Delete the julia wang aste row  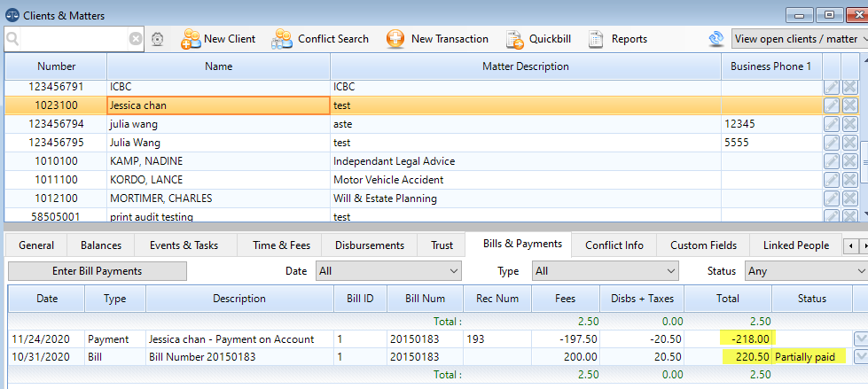click(849, 124)
